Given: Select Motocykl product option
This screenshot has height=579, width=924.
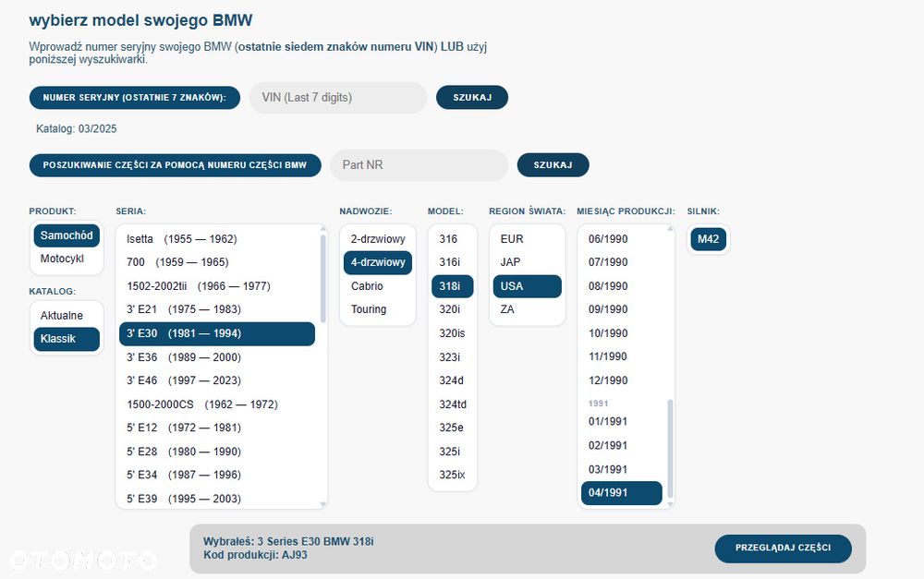Looking at the screenshot, I should pyautogui.click(x=67, y=259).
